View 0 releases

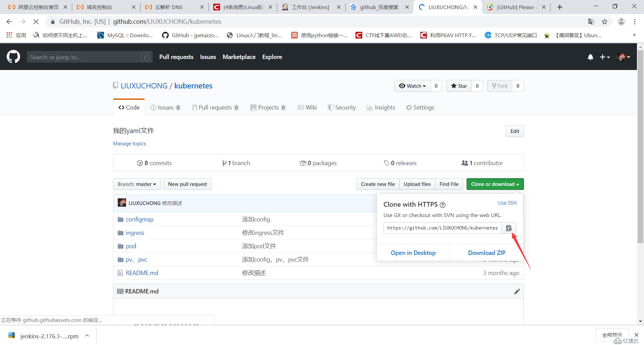point(400,163)
